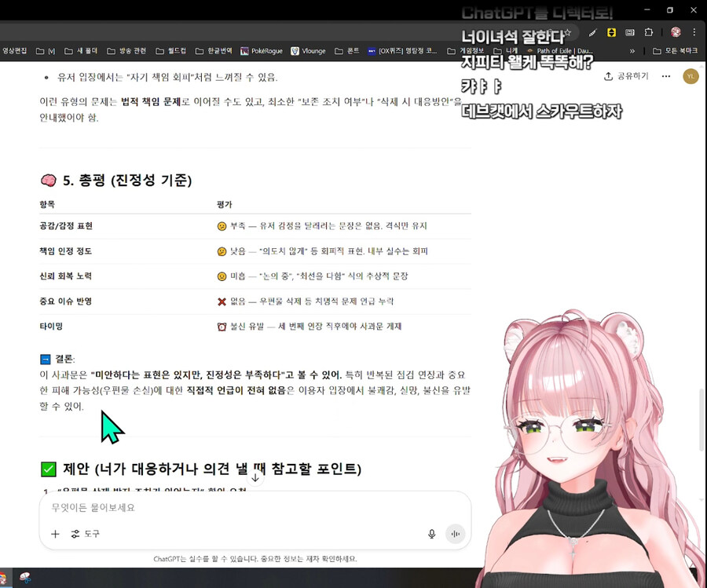Click the alarm clock icon in 타이밍 row

[x=222, y=327]
